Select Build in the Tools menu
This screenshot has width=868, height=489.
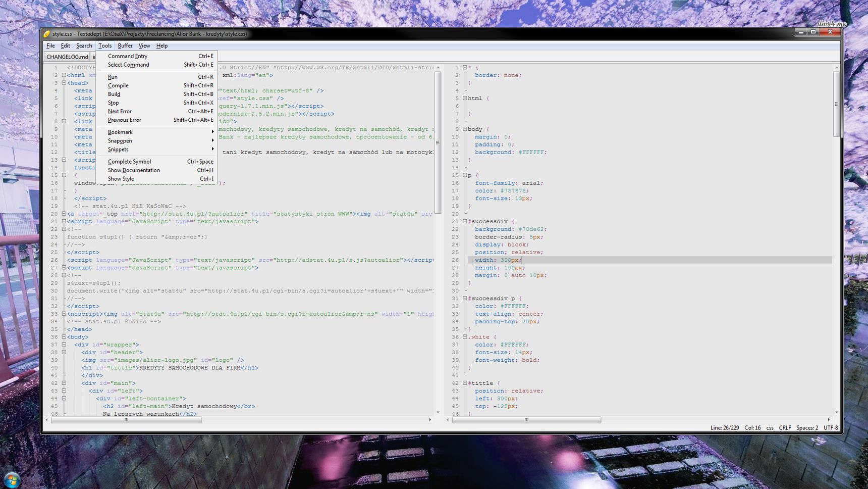coord(157,94)
